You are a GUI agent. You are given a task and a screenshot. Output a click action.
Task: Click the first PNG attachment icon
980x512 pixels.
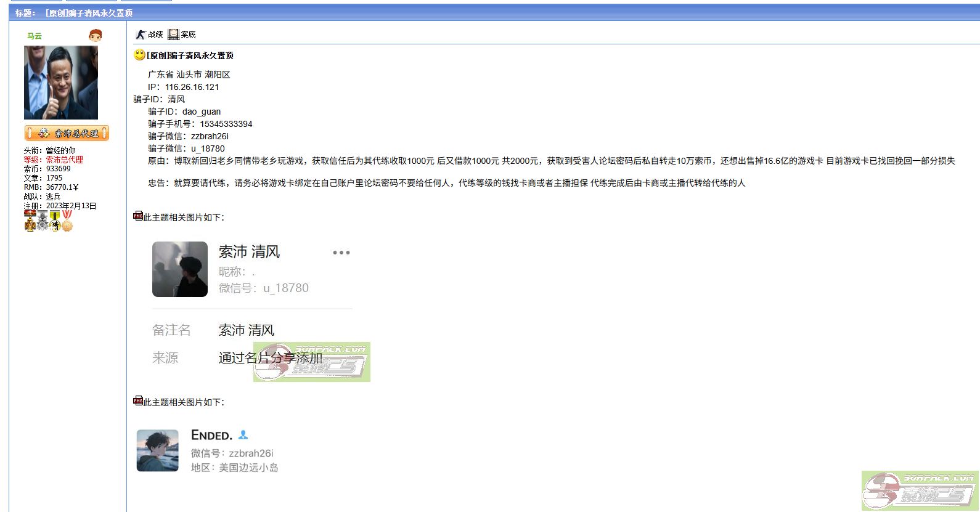point(138,216)
